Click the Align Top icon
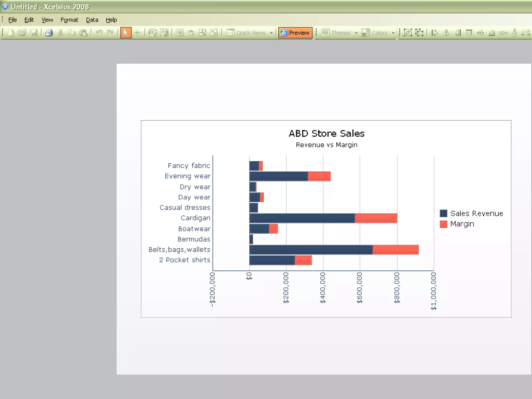The height and width of the screenshot is (399, 532). pyautogui.click(x=469, y=33)
